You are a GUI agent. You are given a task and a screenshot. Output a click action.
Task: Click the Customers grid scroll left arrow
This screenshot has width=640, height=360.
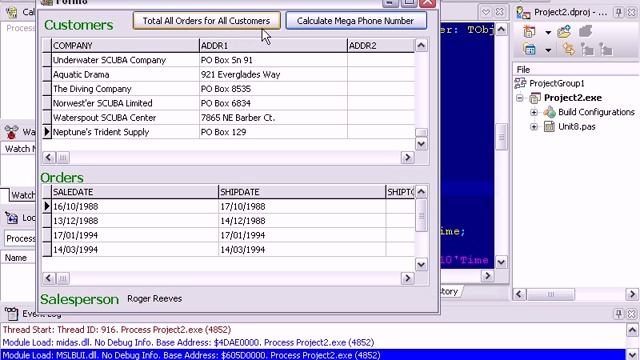tap(49, 158)
